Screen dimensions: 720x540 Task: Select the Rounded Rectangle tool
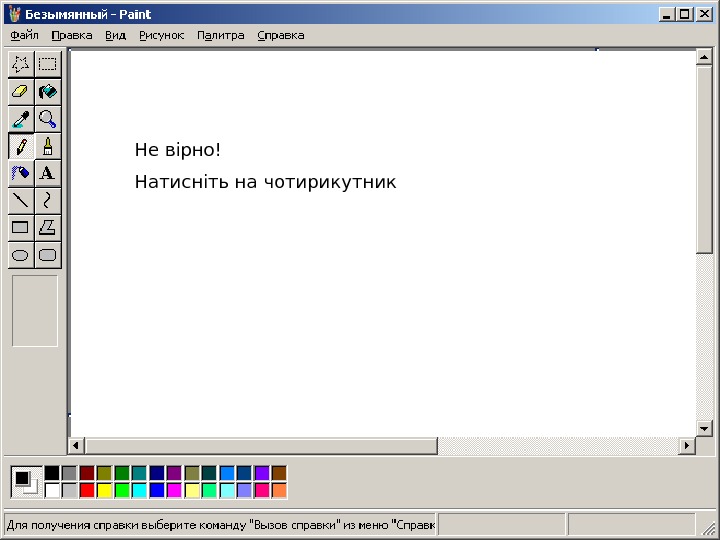(48, 255)
